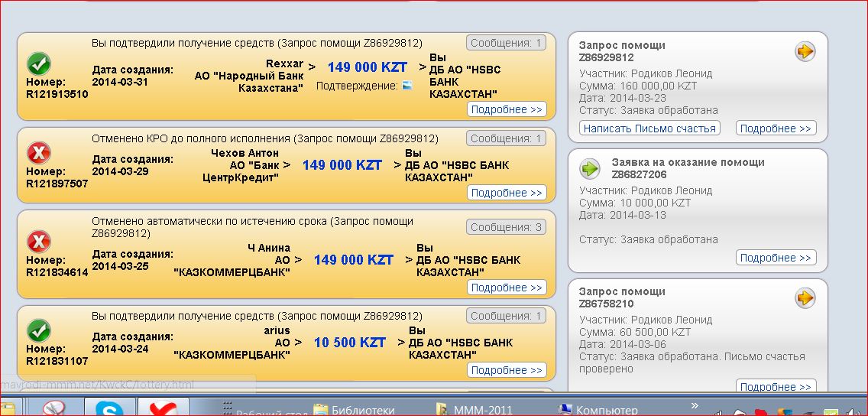This screenshot has height=416, width=868.
Task: Click green checkmark icon of order R121831107
Action: tap(39, 330)
